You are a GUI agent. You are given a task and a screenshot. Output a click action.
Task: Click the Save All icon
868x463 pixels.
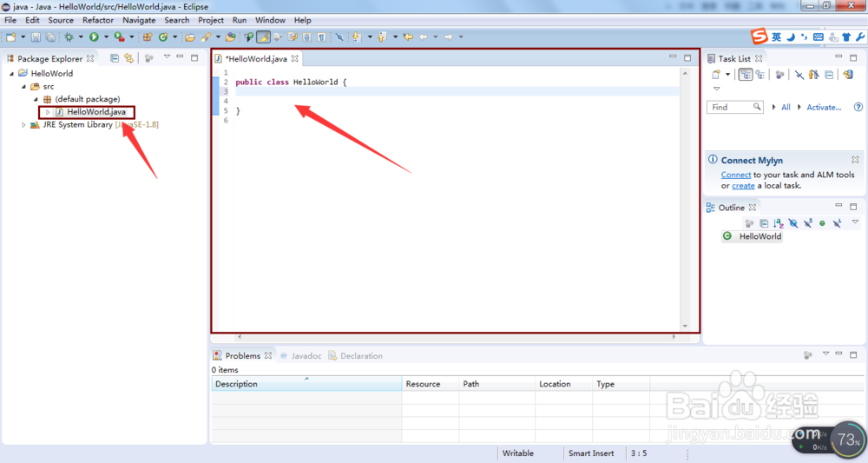click(50, 37)
